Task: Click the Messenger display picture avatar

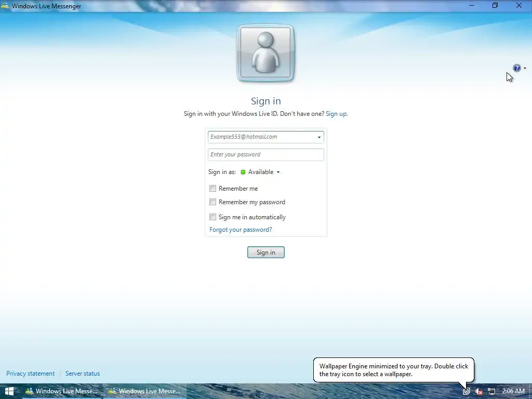Action: click(265, 53)
